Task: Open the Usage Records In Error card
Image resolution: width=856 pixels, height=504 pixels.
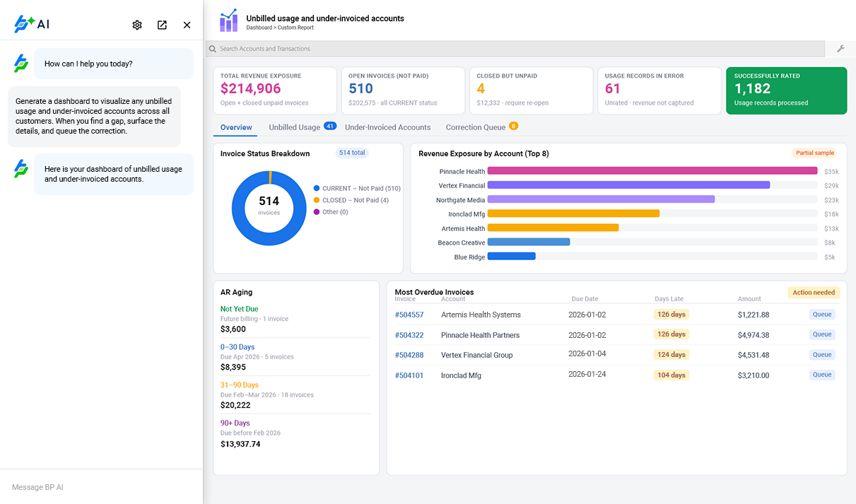Action: click(659, 90)
